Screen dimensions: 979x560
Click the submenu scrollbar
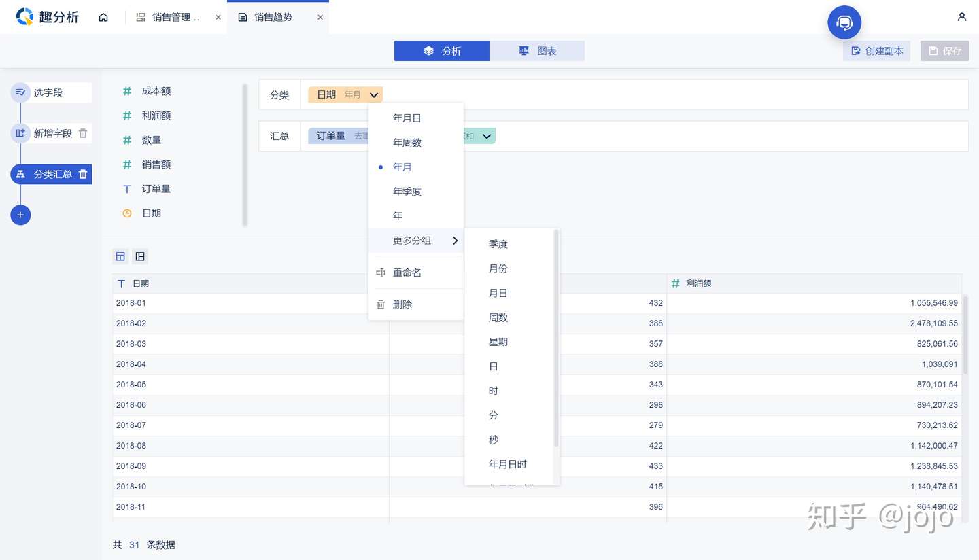557,338
